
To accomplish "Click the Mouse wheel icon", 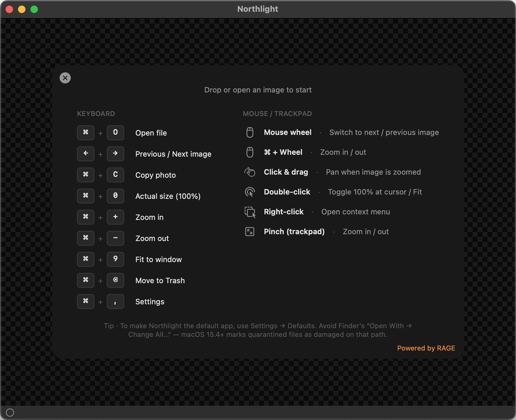I will (x=250, y=132).
